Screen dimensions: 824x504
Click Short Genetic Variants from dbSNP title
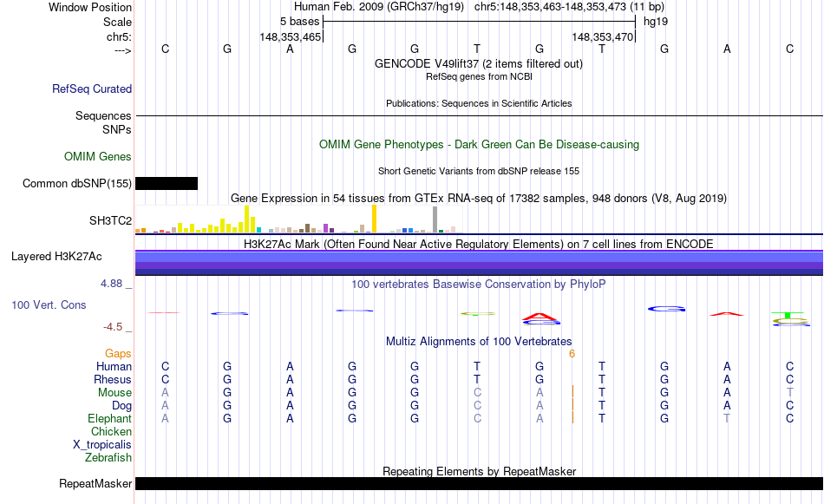[x=479, y=172]
